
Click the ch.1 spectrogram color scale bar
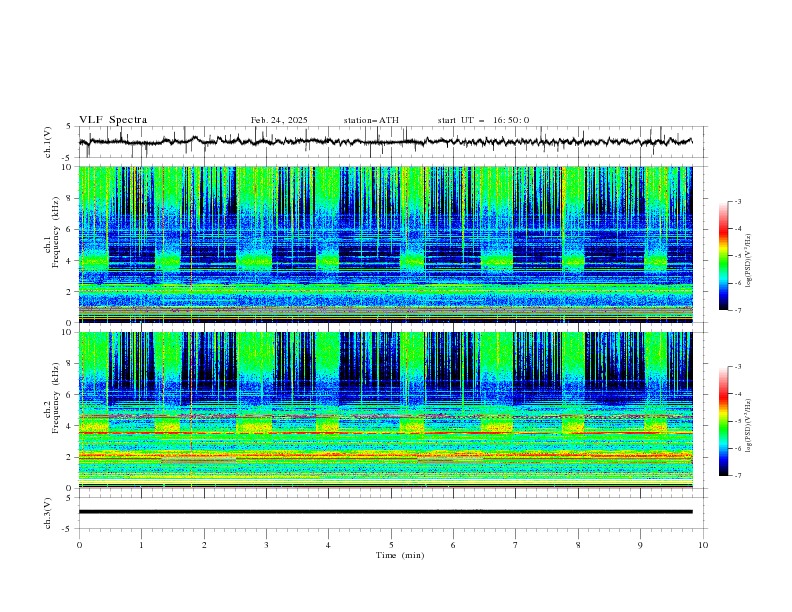point(723,256)
